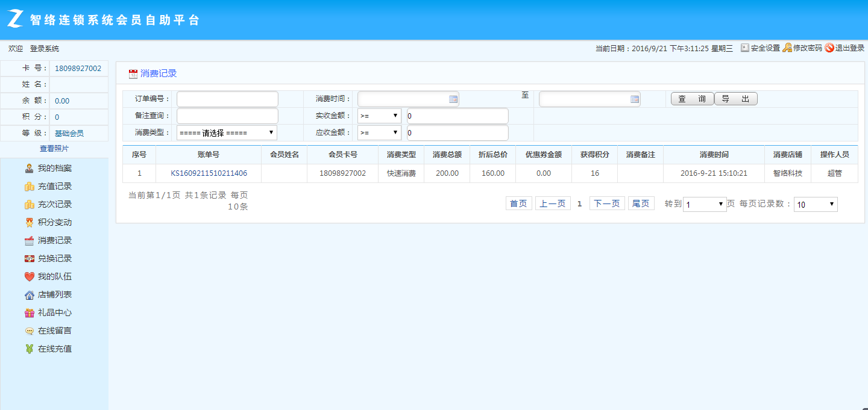The width and height of the screenshot is (868, 410).
Task: Click the 我的档案 person icon
Action: pyautogui.click(x=29, y=168)
